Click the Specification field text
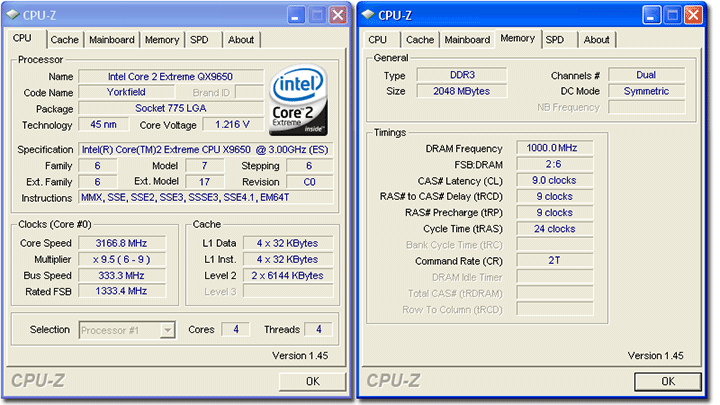 coord(205,150)
